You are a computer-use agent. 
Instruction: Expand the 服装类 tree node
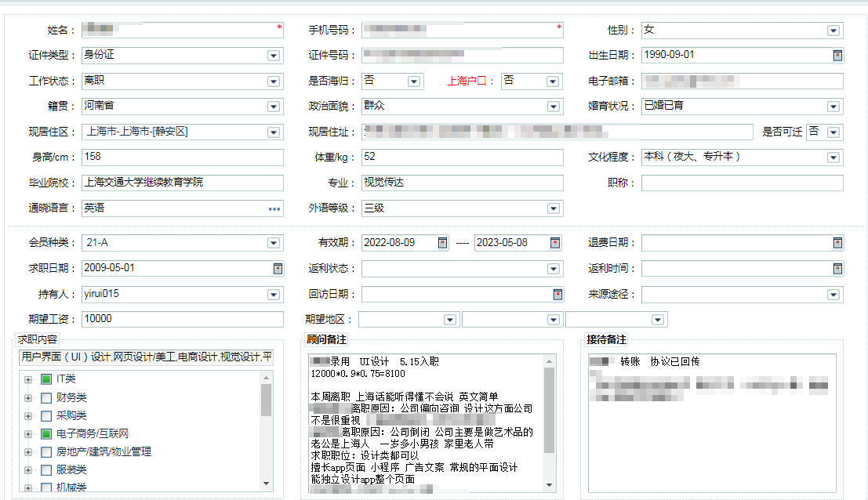[x=27, y=470]
